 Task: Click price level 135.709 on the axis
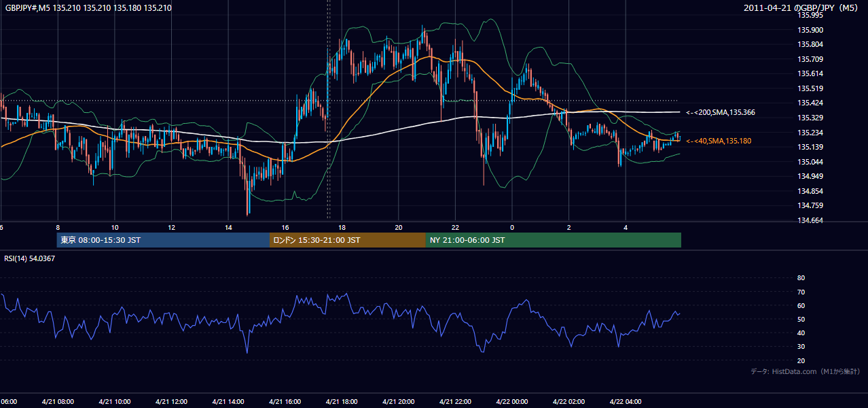[810, 59]
